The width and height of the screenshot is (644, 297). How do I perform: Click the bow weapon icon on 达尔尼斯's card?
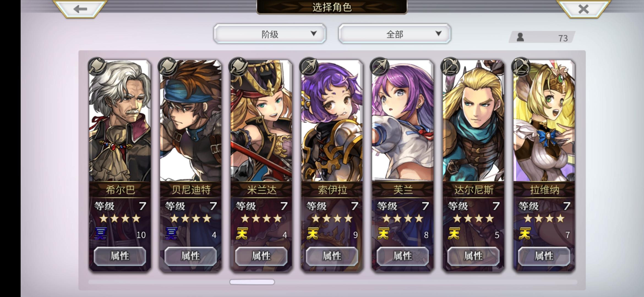point(450,66)
